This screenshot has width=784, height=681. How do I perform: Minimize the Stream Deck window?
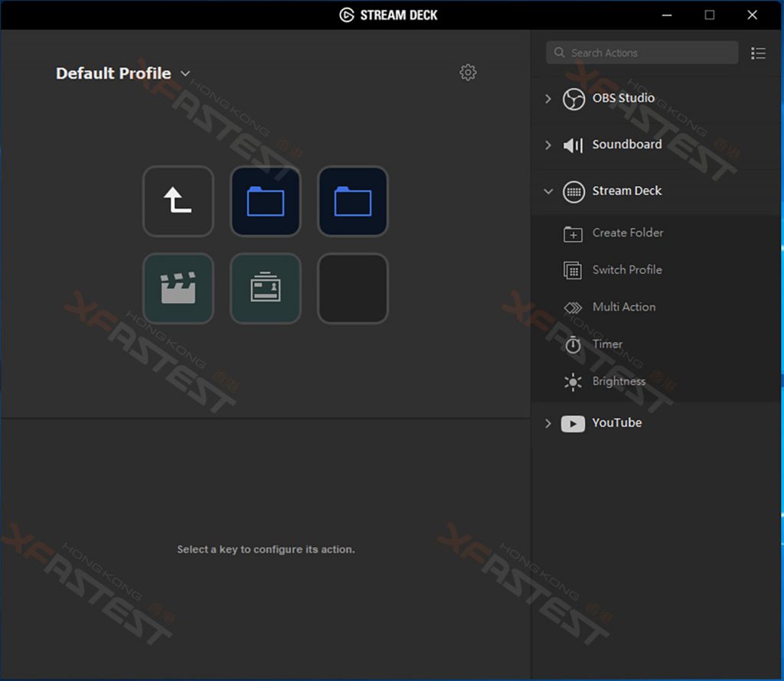[667, 15]
